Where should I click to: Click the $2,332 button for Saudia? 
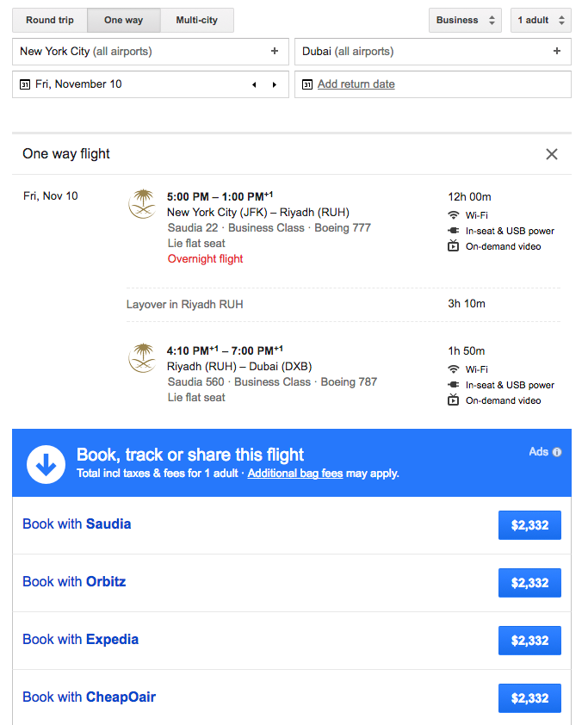pos(529,525)
